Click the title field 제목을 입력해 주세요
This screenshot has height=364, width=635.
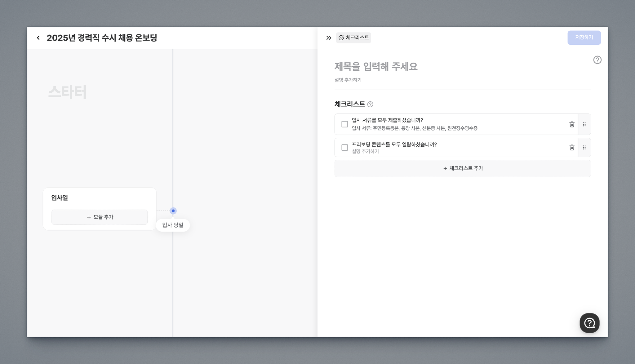376,67
